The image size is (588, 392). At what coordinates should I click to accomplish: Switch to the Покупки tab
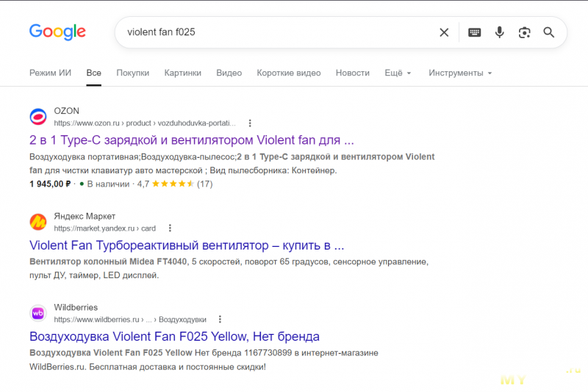click(133, 73)
